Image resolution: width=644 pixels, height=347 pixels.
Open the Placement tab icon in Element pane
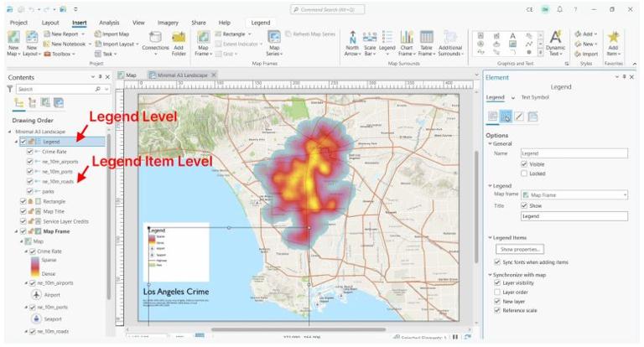[532, 117]
